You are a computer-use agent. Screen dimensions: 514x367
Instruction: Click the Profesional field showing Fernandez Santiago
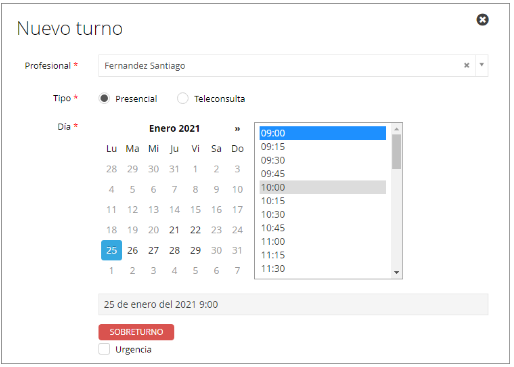pos(293,66)
